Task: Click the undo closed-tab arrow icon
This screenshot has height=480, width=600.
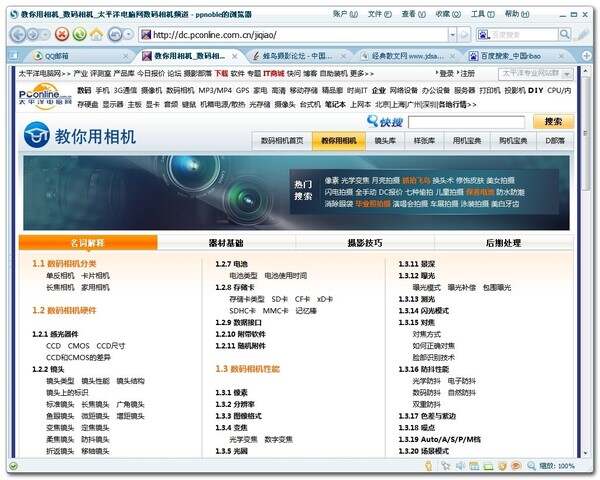Action: tap(115, 35)
